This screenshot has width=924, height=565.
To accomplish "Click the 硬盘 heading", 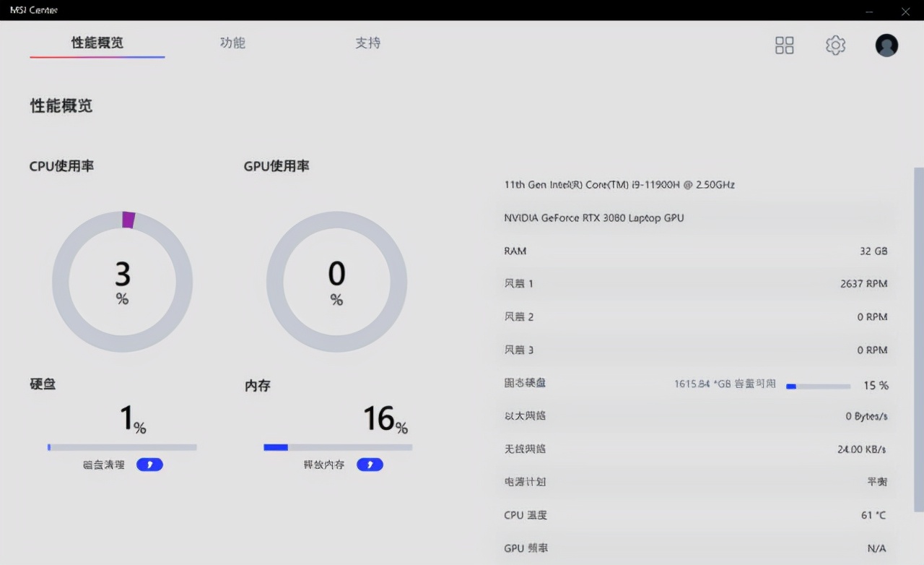I will (x=43, y=384).
